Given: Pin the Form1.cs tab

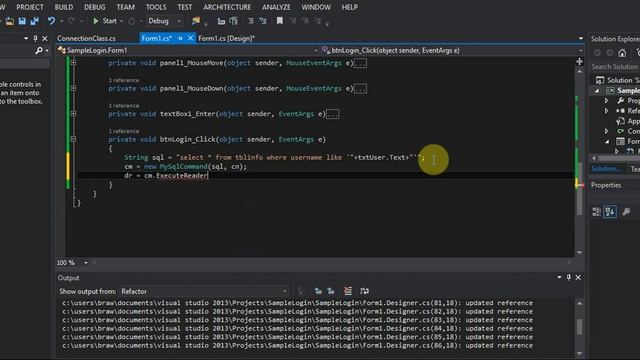Looking at the screenshot, I should [x=180, y=38].
